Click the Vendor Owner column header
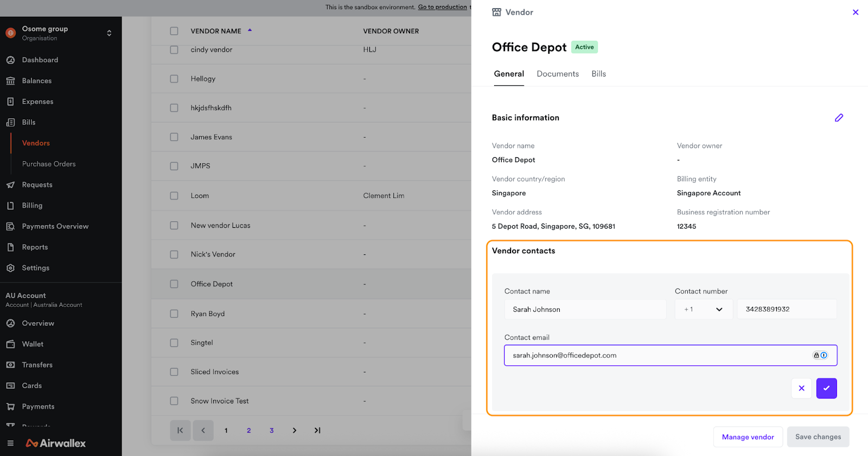Screen dimensions: 868x456 tap(391, 31)
